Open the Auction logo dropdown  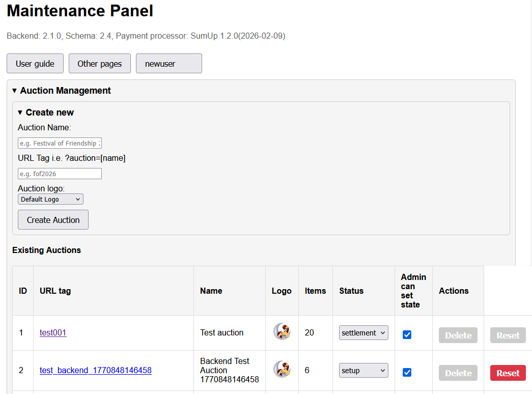[x=50, y=199]
